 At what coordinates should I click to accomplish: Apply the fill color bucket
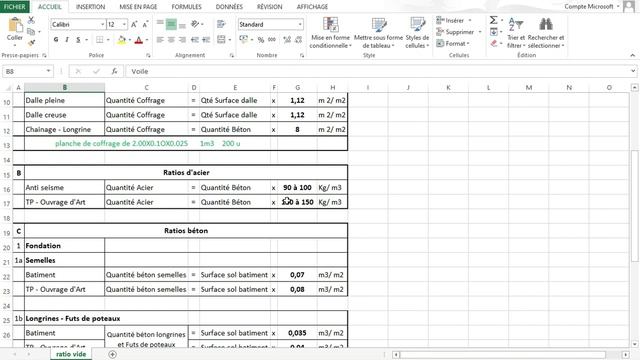click(121, 40)
